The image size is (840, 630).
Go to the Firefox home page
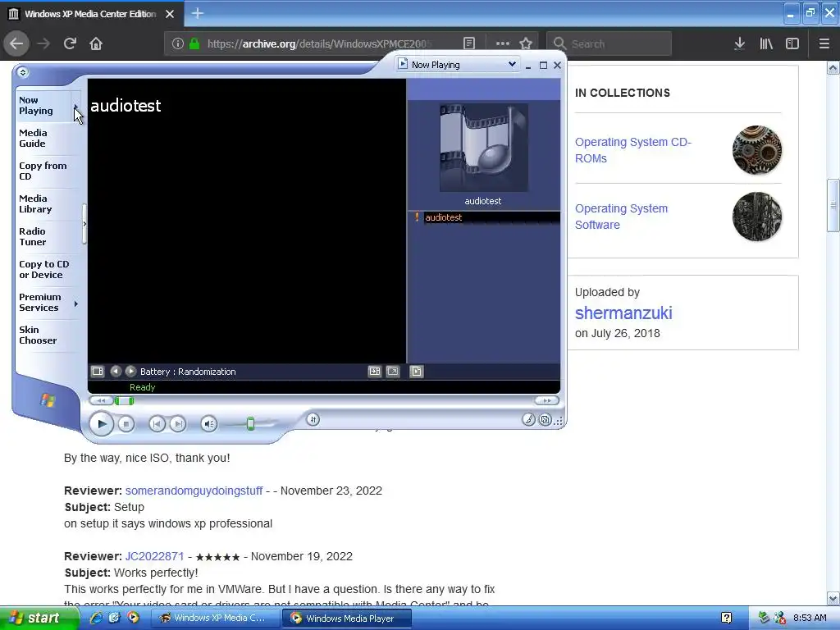(x=96, y=43)
